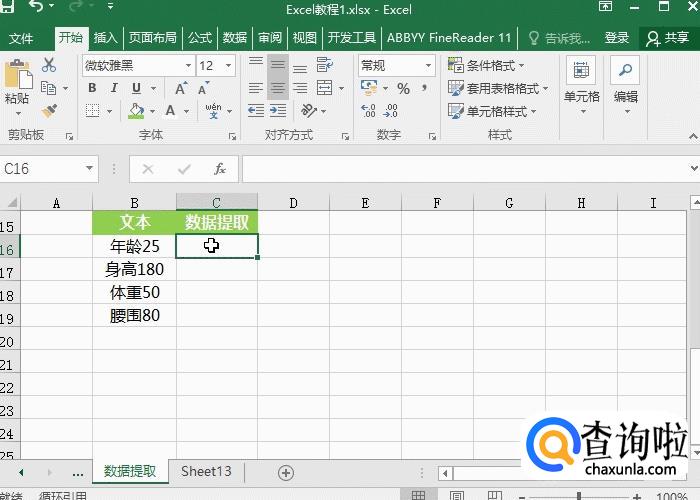Open the 编辑 editing group
The height and width of the screenshot is (500, 700).
click(x=625, y=85)
